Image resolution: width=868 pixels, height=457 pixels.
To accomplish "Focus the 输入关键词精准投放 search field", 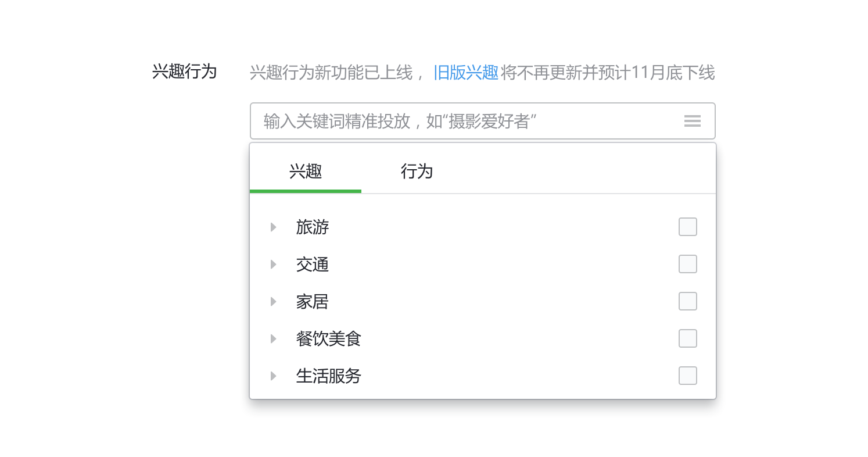I will tap(482, 121).
